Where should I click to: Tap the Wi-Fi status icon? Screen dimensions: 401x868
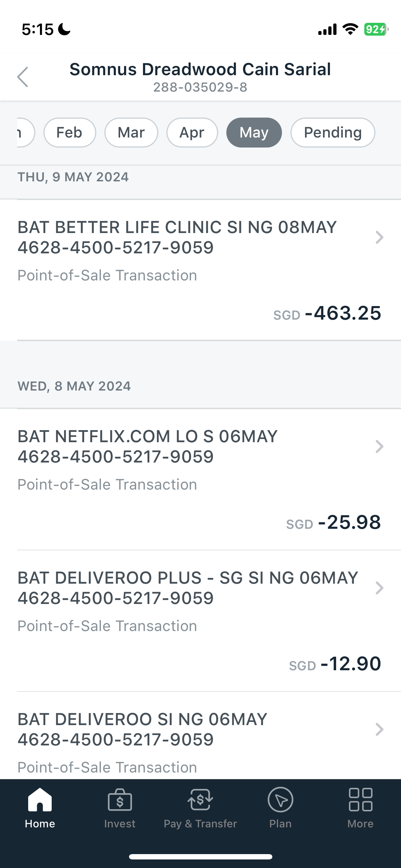pyautogui.click(x=350, y=29)
